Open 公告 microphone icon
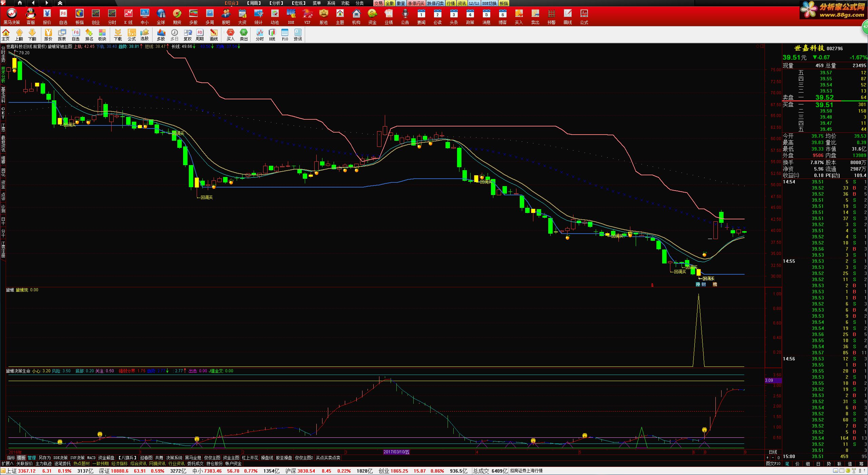 point(405,16)
